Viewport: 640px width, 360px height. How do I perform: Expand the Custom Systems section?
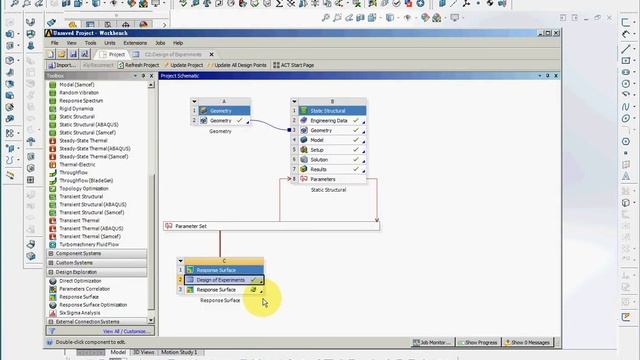pyautogui.click(x=51, y=263)
